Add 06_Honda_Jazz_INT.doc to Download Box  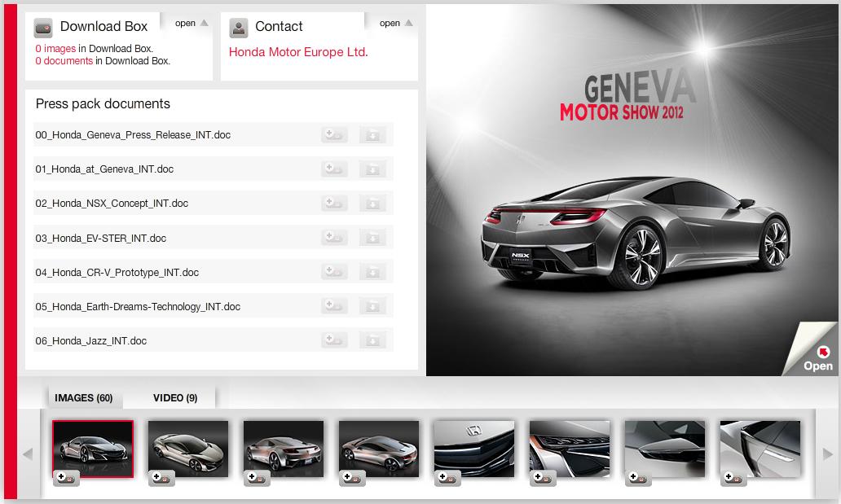pos(334,340)
